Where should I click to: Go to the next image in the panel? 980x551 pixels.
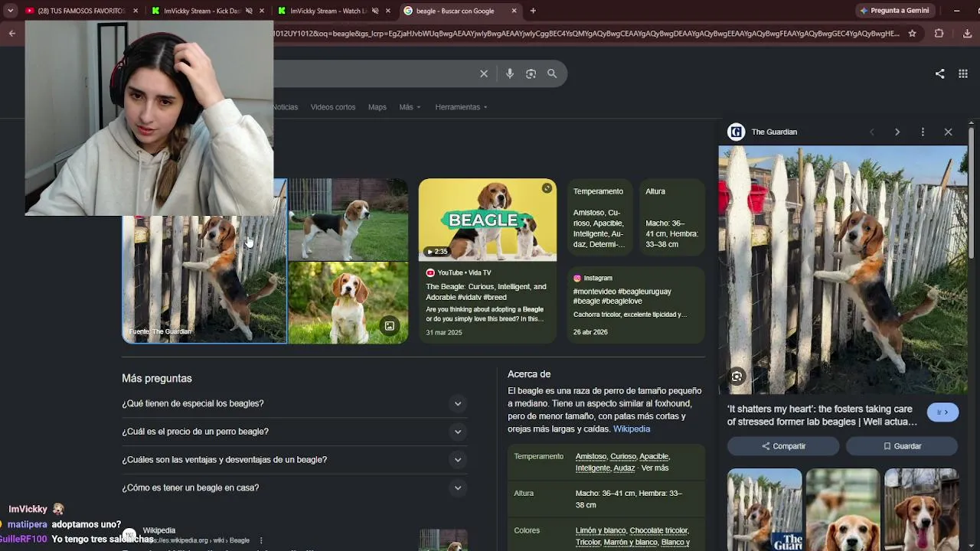point(897,132)
